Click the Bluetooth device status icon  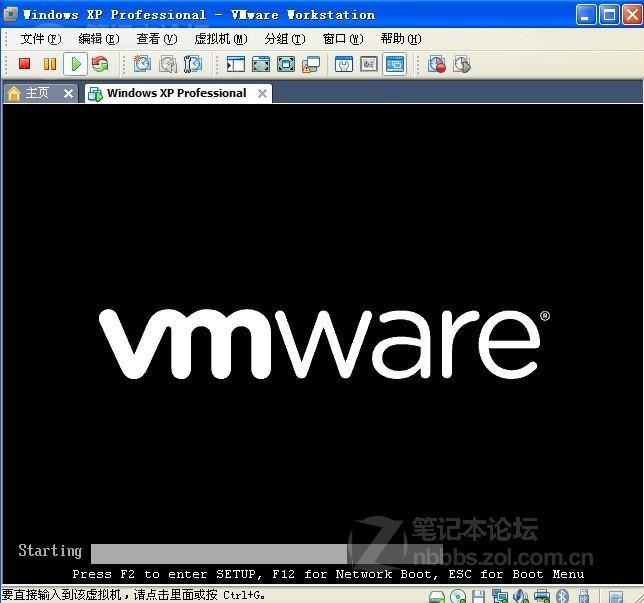point(562,597)
